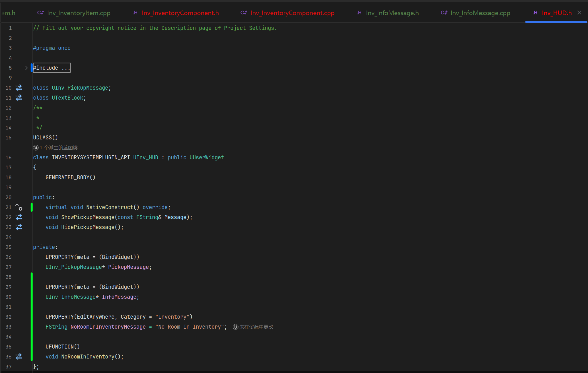
Task: Open the Inv_InventoryComponent.h tab
Action: pyautogui.click(x=180, y=13)
